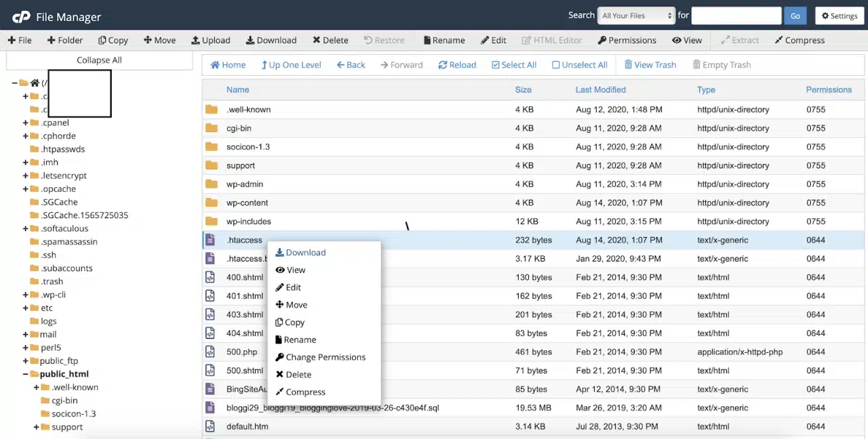Click View Trash

coord(650,64)
